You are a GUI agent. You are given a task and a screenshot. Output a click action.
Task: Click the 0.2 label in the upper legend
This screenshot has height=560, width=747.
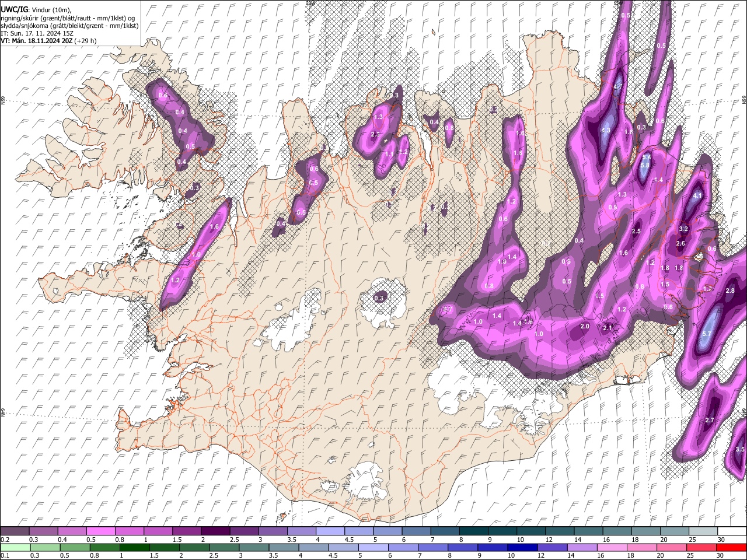[5, 540]
